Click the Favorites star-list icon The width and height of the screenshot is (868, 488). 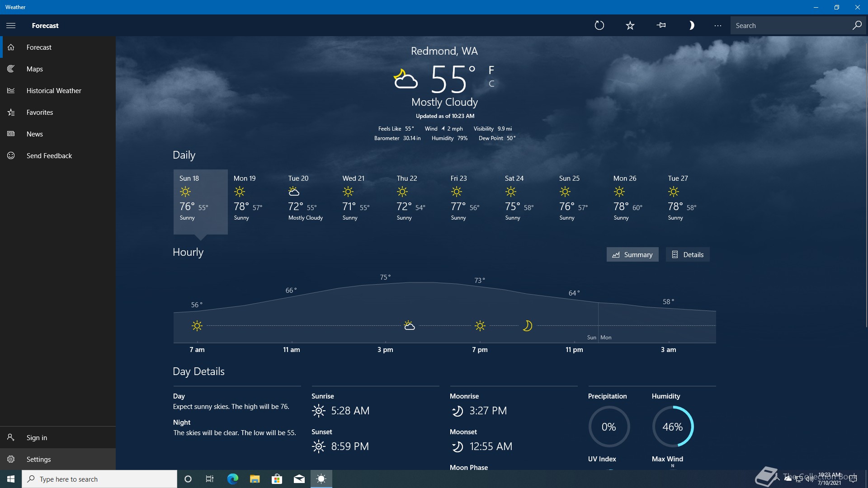11,112
